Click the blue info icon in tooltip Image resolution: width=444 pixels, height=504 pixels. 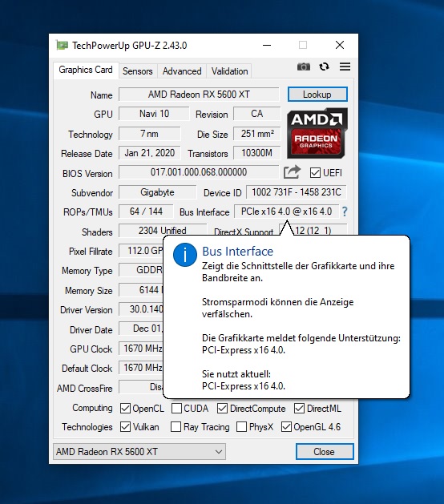tap(185, 255)
